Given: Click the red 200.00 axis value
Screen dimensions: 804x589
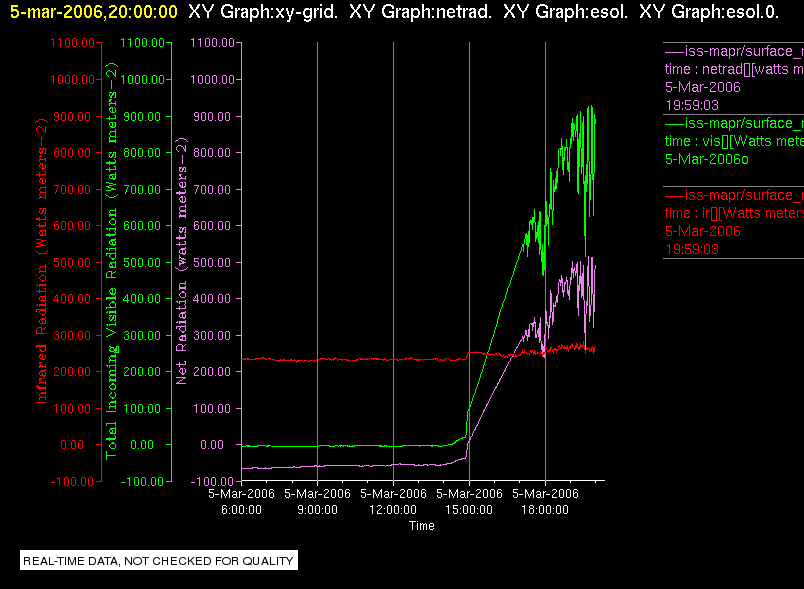Looking at the screenshot, I should (x=72, y=372).
